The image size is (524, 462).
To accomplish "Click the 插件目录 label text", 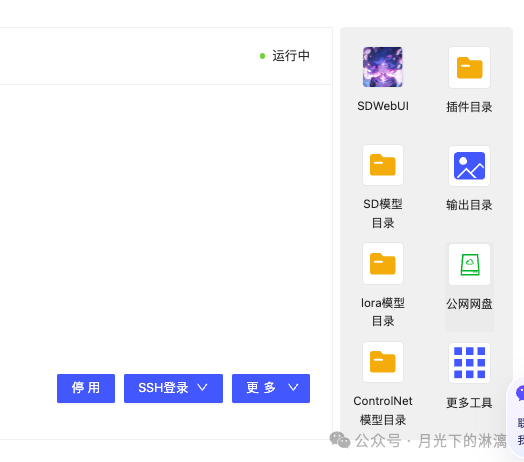I will [x=469, y=107].
